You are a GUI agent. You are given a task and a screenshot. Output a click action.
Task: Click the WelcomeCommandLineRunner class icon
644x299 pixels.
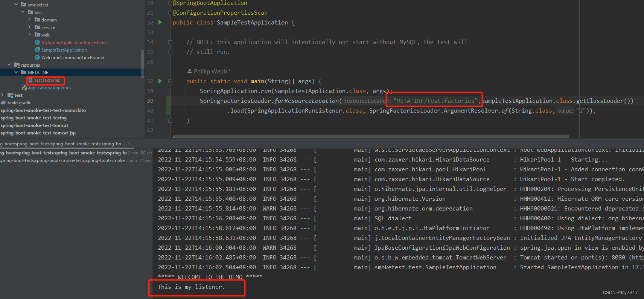pos(37,57)
